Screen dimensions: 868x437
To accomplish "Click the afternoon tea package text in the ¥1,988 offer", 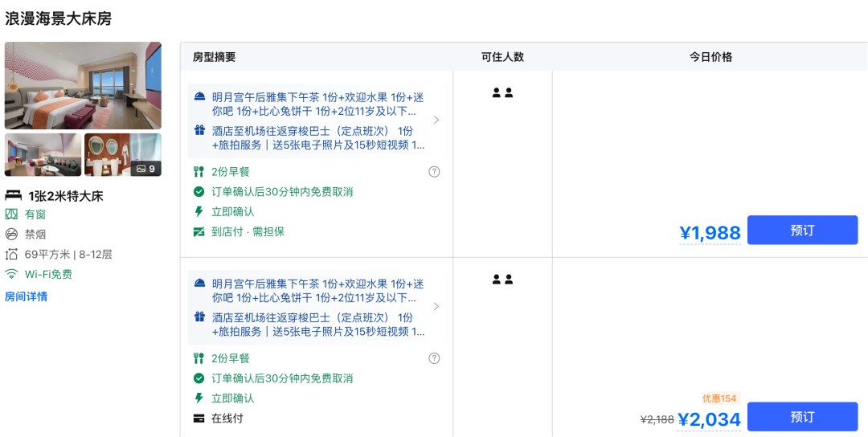I will 317,104.
